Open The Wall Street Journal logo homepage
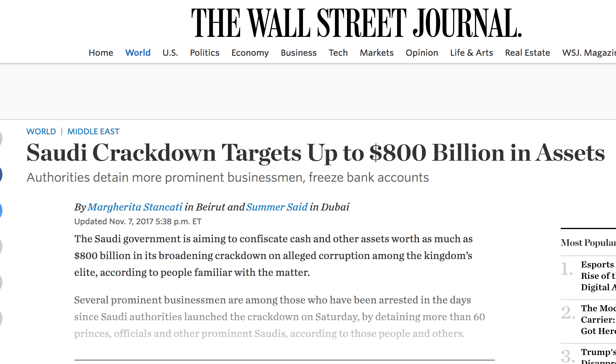The height and width of the screenshot is (364, 616). 356,23
